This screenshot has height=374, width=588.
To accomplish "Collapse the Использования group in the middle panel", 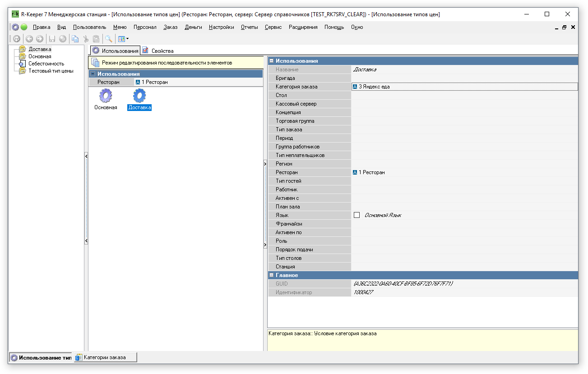I will click(x=93, y=74).
